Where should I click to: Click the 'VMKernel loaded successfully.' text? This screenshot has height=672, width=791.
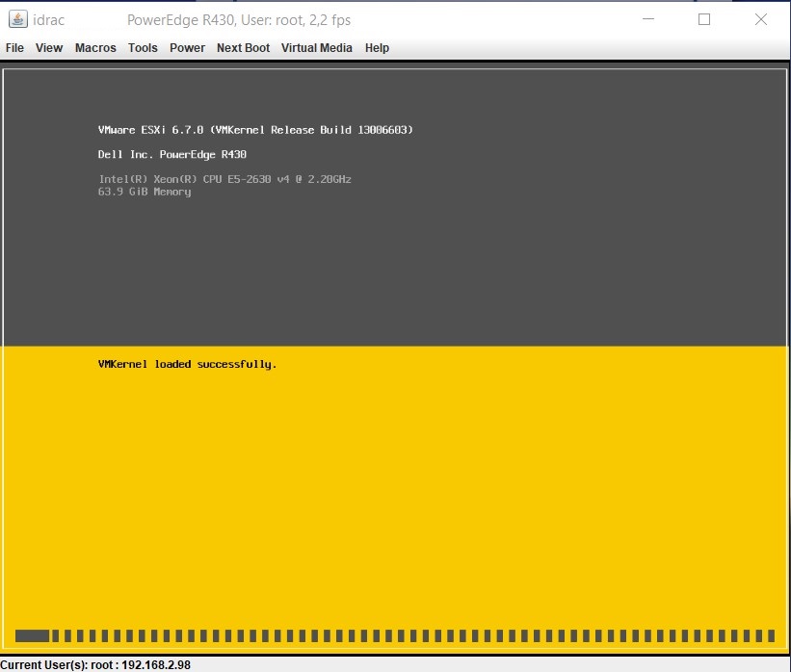[x=187, y=364]
